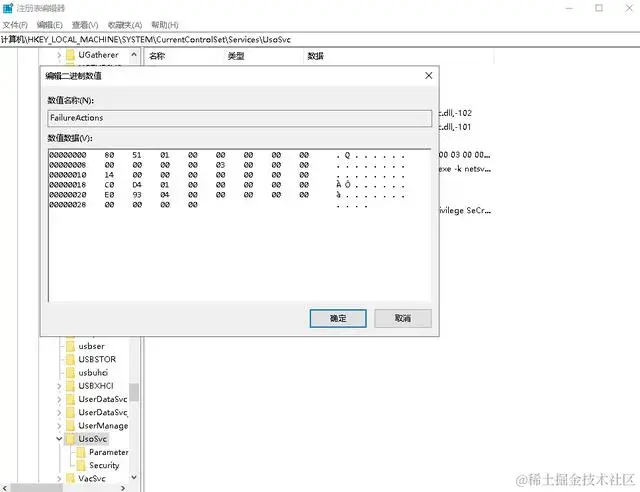
Task: Click hex byte D4 in row 00000018
Action: (137, 185)
